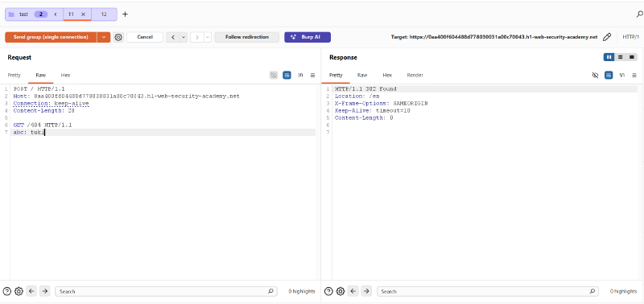Click the Host header line in request
644x304 pixels.
126,97
